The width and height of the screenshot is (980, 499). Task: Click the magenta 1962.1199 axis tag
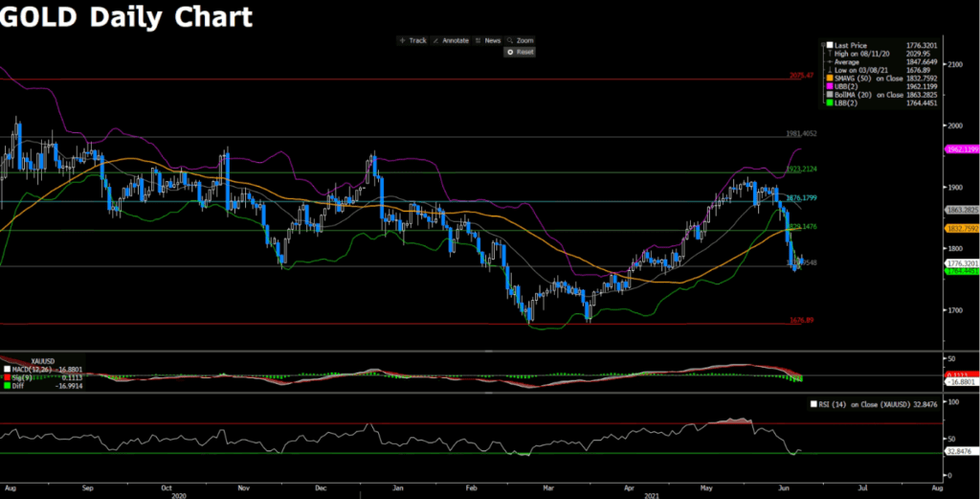pyautogui.click(x=963, y=150)
